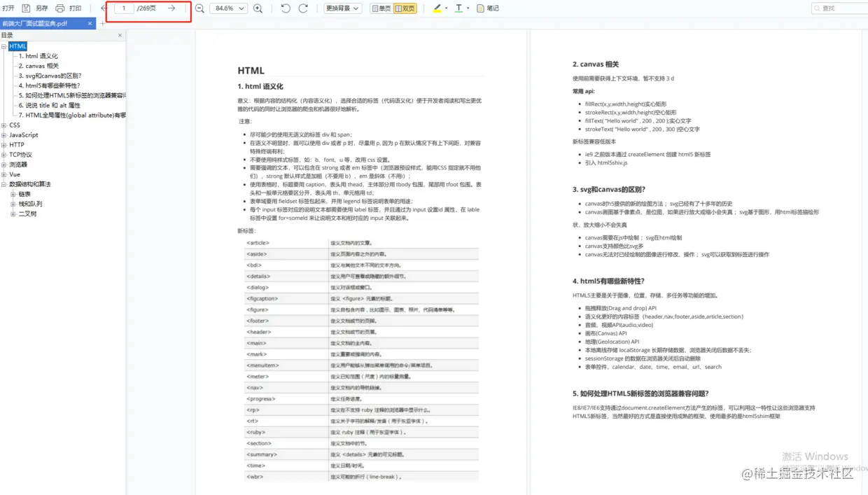Select the text underline T tool
Screen dimensions: 868x495
(x=458, y=8)
